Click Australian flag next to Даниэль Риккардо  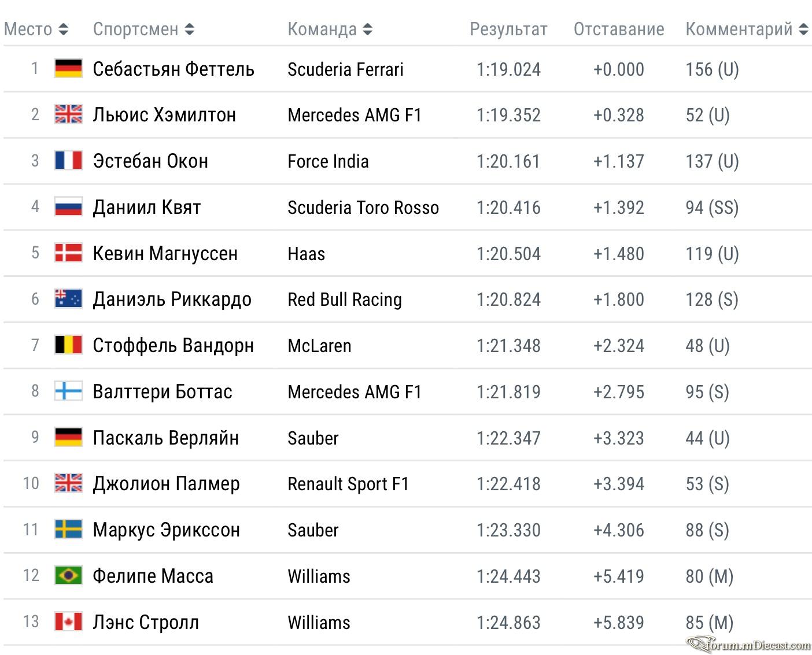[68, 298]
